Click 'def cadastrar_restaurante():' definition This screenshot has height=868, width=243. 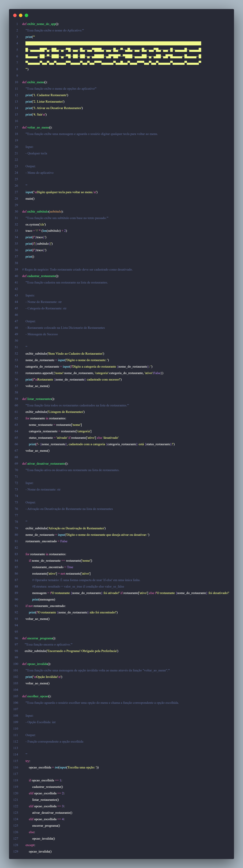(40, 276)
